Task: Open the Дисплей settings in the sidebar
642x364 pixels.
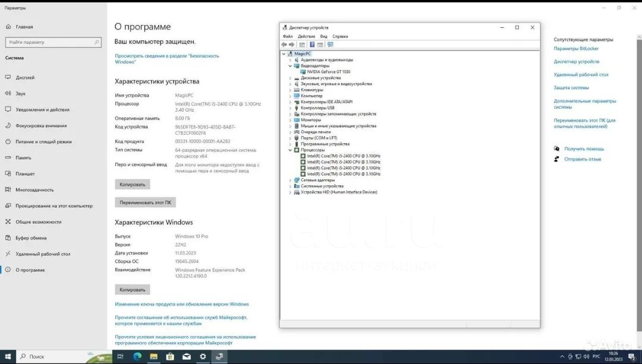Action: click(25, 77)
